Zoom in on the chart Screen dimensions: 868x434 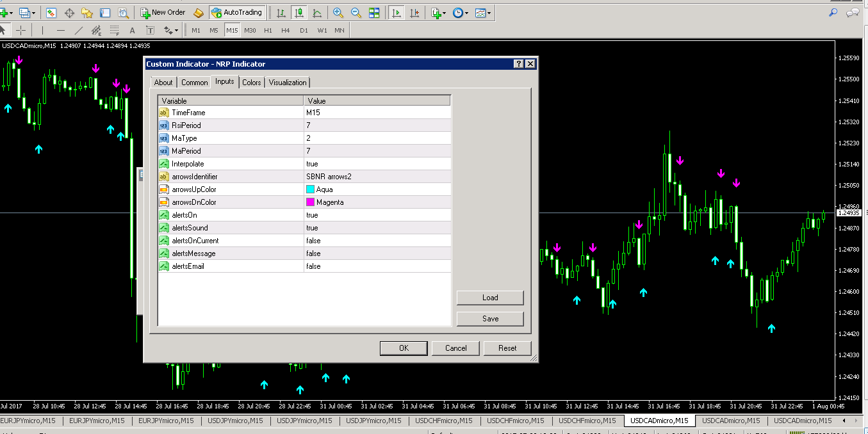tap(338, 12)
